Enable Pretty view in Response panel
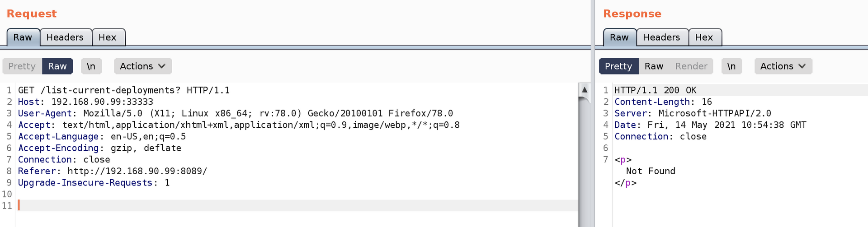Viewport: 868px width, 227px height. tap(618, 66)
